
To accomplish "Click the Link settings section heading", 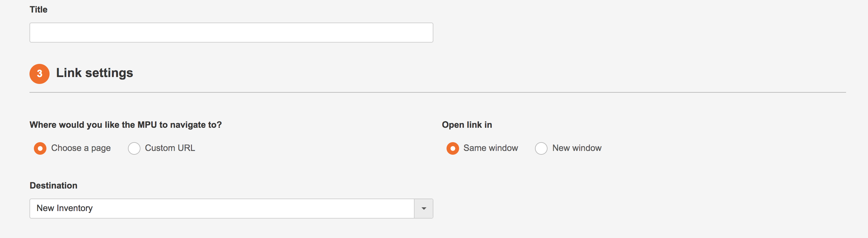I will [x=94, y=73].
